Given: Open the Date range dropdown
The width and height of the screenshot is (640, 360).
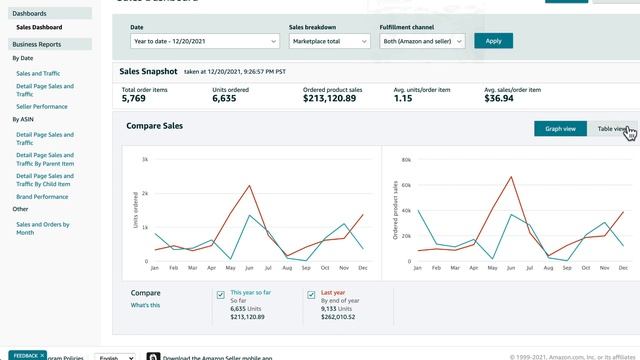Looking at the screenshot, I should pos(205,41).
